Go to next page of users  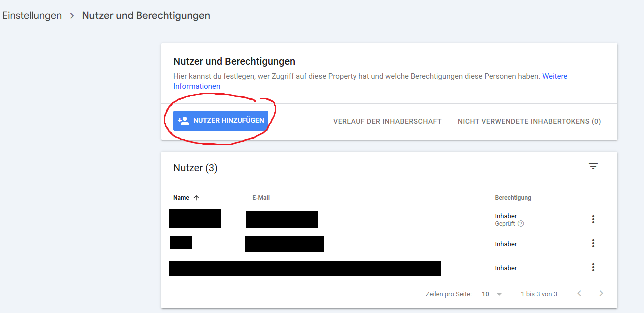(x=601, y=293)
